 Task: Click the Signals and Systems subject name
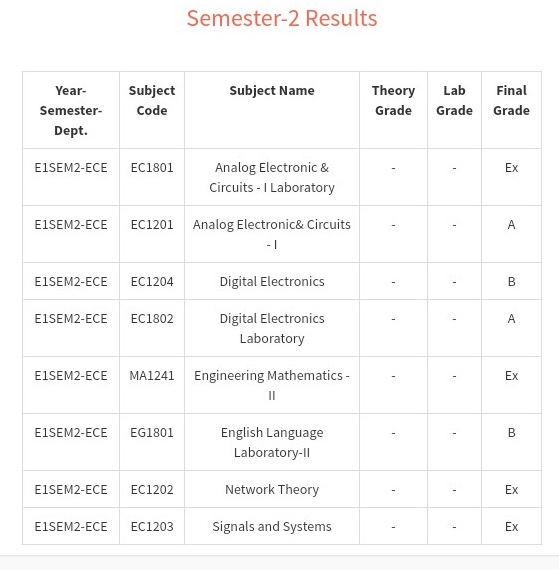tap(272, 526)
